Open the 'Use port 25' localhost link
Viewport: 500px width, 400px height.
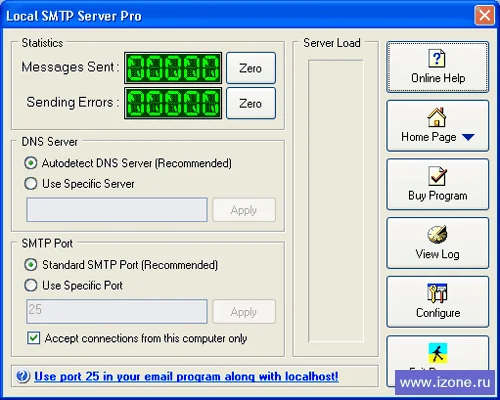point(186,376)
